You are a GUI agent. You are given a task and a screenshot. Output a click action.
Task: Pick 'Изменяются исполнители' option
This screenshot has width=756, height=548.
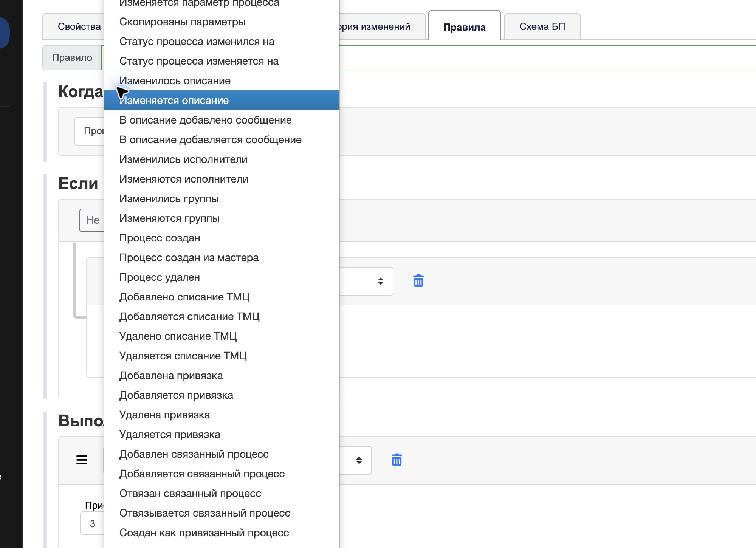pyautogui.click(x=222, y=179)
